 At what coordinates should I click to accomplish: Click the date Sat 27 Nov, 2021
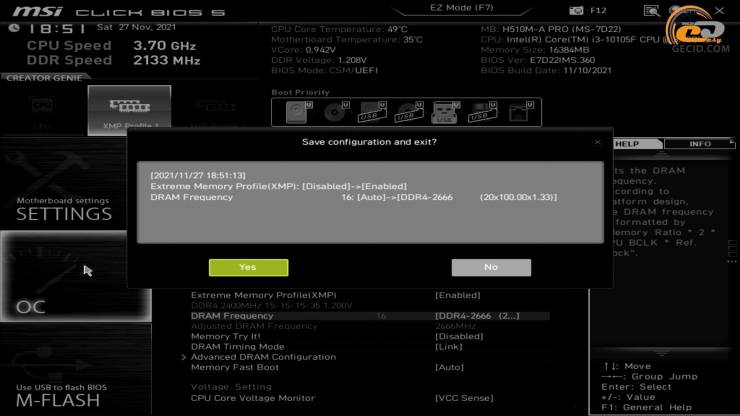(136, 27)
